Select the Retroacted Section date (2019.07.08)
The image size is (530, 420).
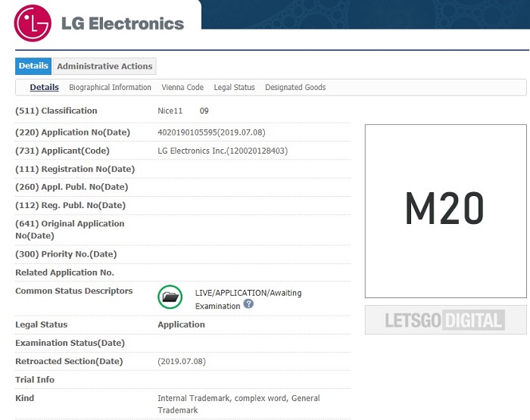[182, 361]
